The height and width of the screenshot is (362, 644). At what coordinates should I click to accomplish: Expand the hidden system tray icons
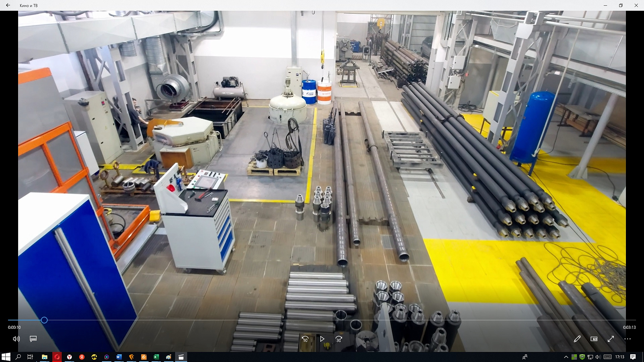click(566, 357)
